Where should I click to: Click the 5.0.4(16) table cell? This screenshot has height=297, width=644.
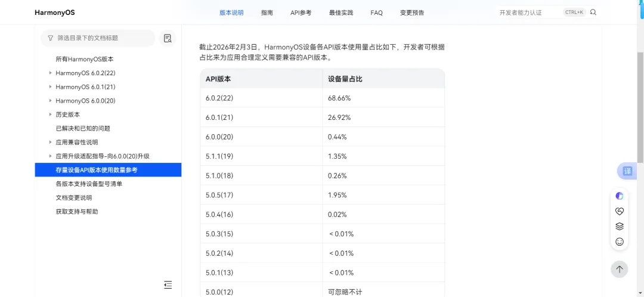click(261, 215)
